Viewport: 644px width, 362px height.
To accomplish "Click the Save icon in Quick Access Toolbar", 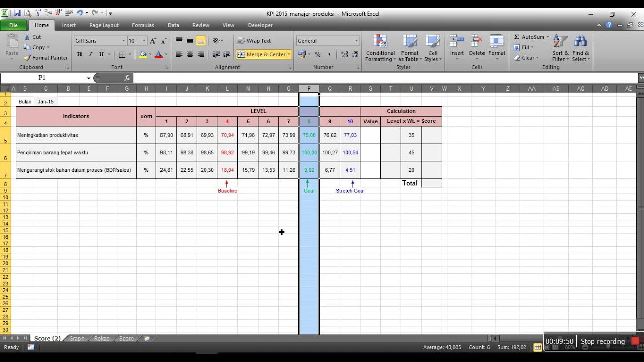I will 17,13.
